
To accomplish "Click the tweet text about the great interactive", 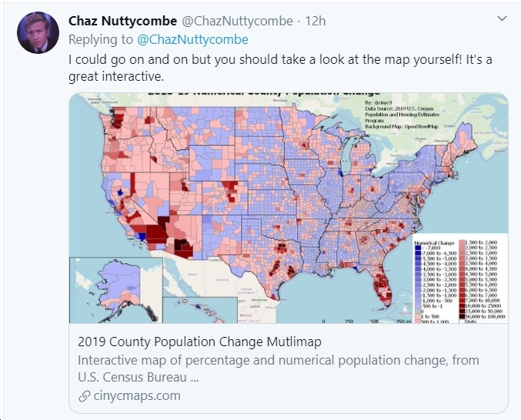I will [x=280, y=68].
